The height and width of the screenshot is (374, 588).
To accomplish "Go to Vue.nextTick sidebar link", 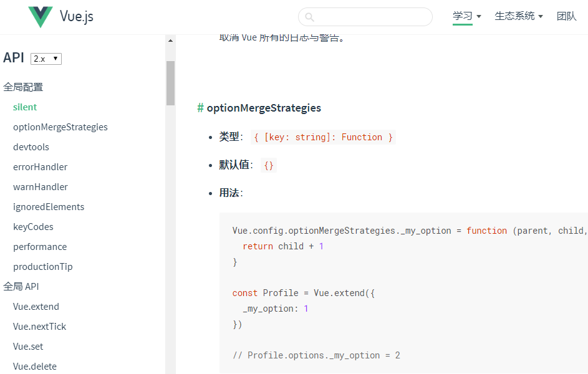I will coord(39,327).
